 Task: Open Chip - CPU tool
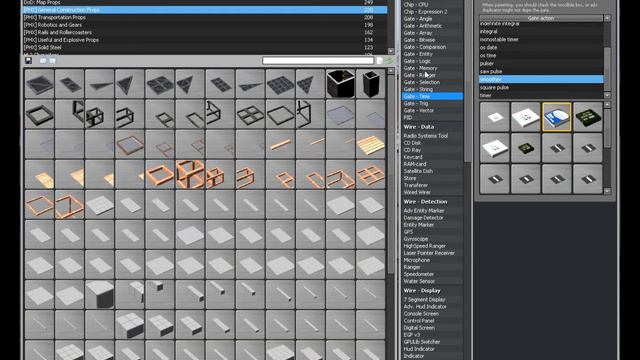click(432, 4)
